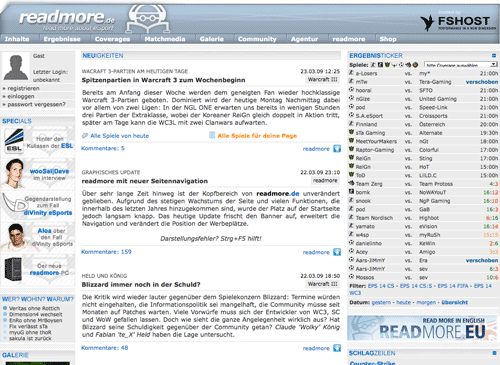Image resolution: width=500 pixels, height=365 pixels.
Task: Show results for gestern in Datum row
Action: [x=381, y=302]
